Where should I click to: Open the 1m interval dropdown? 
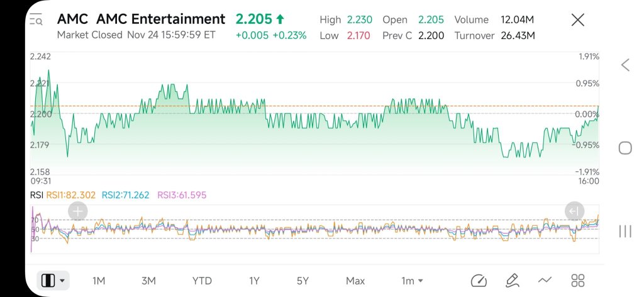[x=412, y=281]
